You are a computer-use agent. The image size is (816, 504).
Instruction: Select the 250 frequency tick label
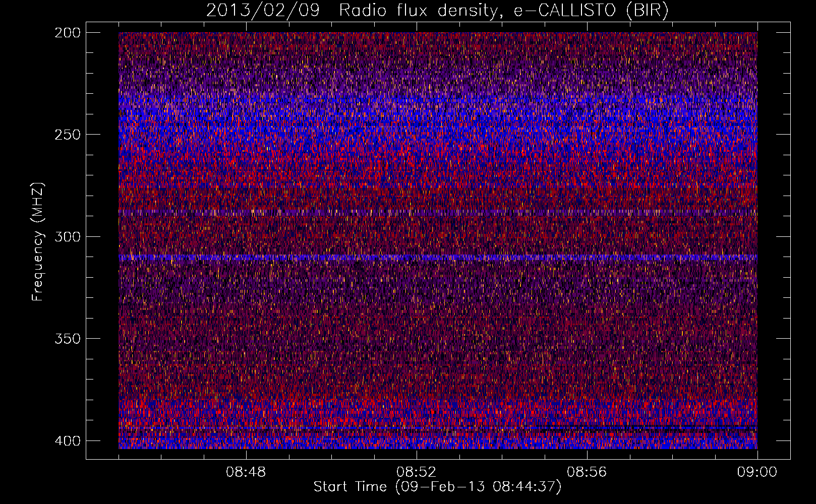pyautogui.click(x=68, y=135)
